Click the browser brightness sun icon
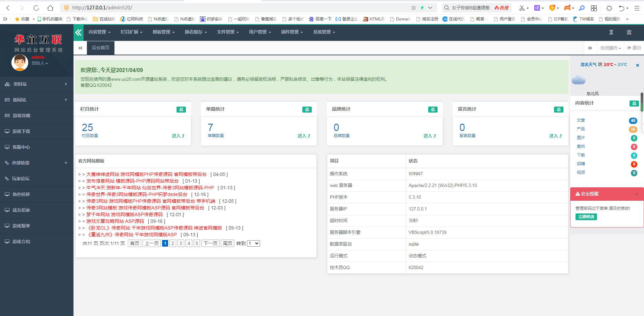The height and width of the screenshot is (316, 644). pos(609,8)
